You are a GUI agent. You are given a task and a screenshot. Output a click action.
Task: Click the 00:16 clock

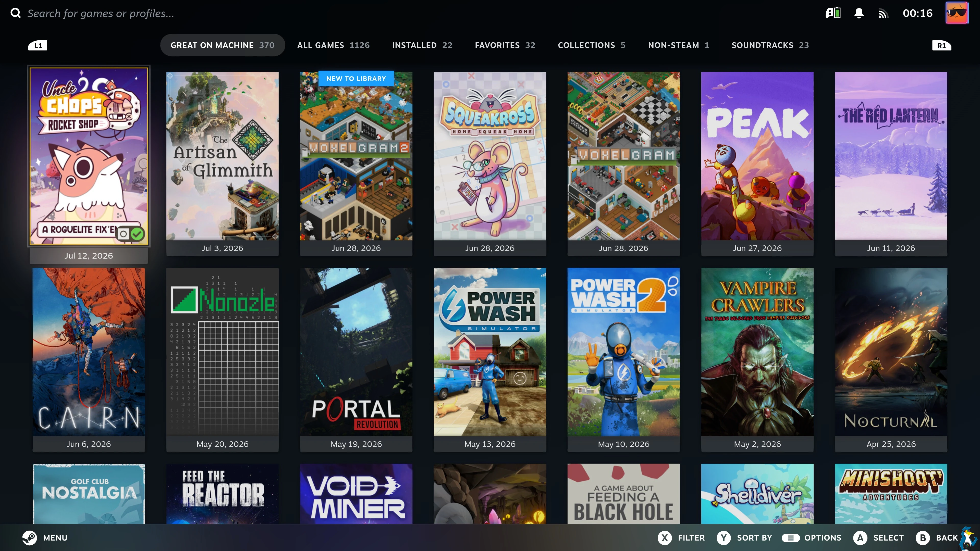(918, 13)
